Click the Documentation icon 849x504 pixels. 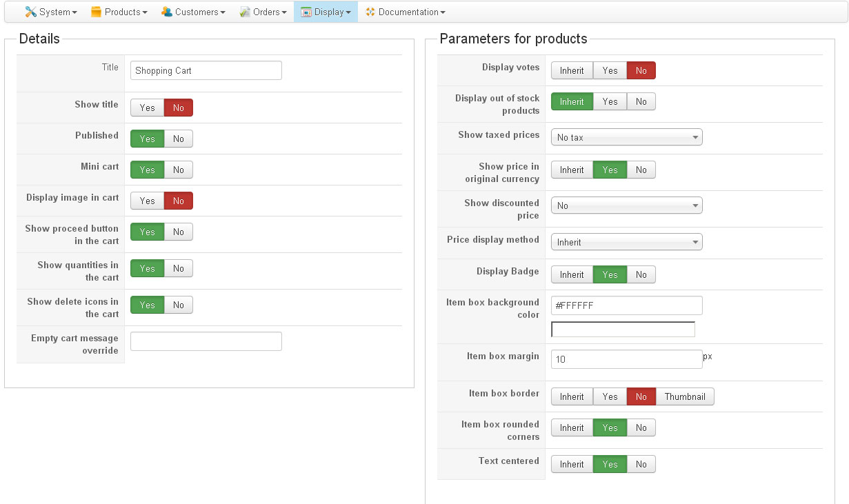click(x=370, y=12)
